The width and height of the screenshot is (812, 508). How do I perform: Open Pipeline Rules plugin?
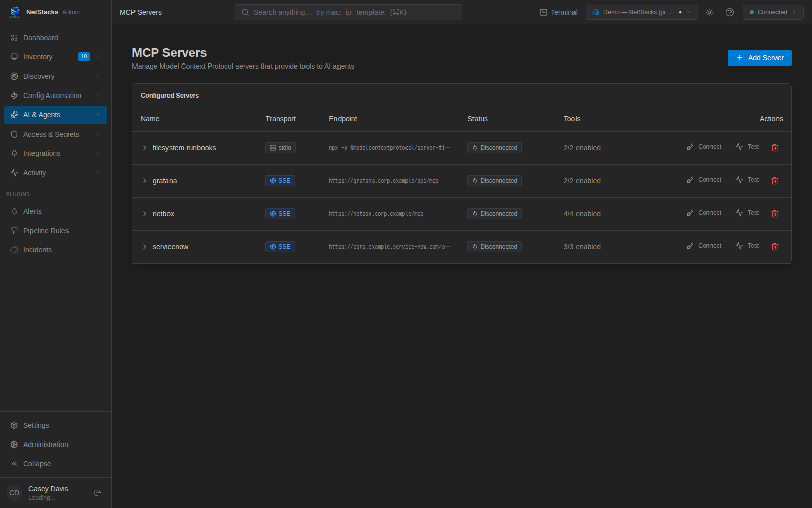55,231
